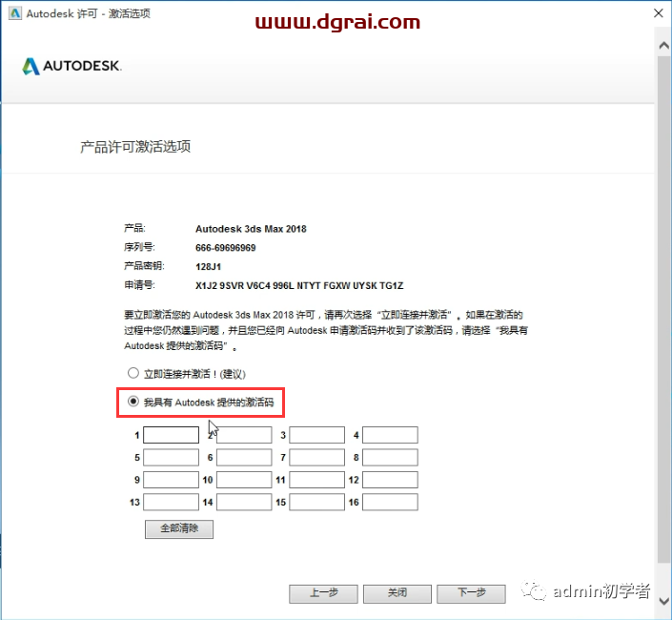
Task: Click activation code field 11
Action: pos(316,480)
